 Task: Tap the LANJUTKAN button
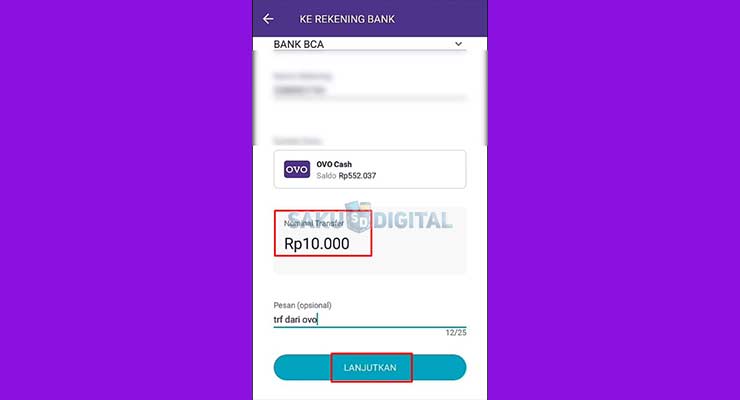click(370, 367)
